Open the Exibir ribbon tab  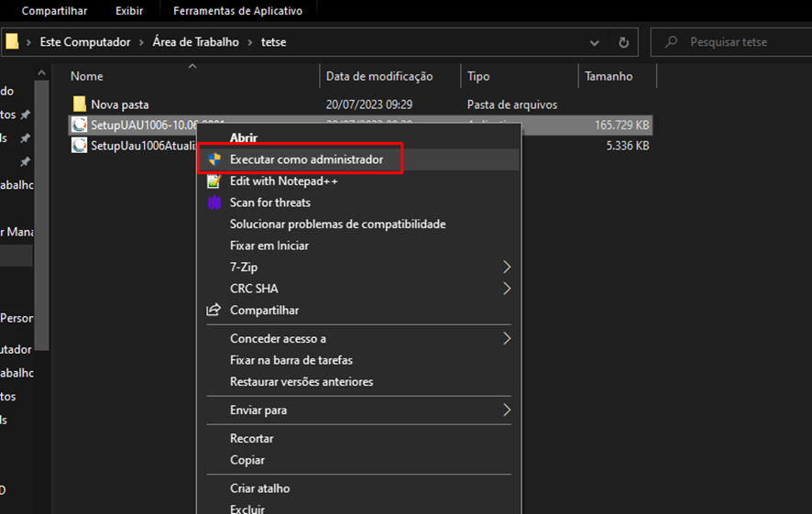point(128,11)
